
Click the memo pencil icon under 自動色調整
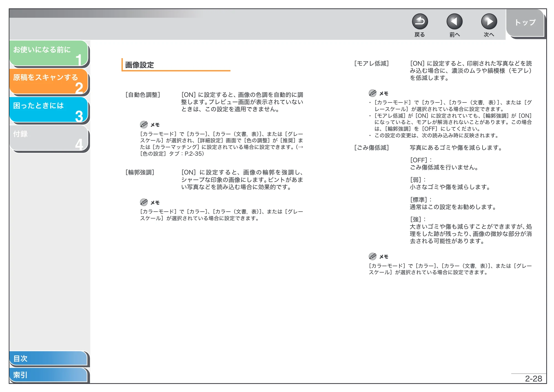click(144, 124)
